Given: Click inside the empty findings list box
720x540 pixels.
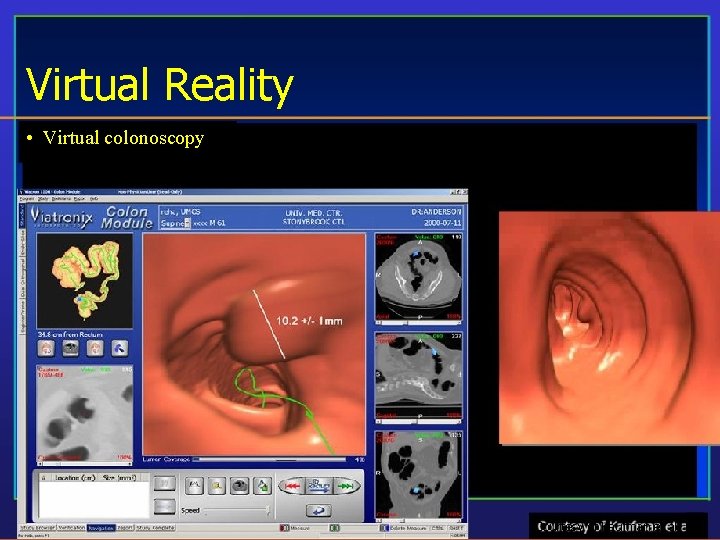Looking at the screenshot, I should click(x=94, y=499).
